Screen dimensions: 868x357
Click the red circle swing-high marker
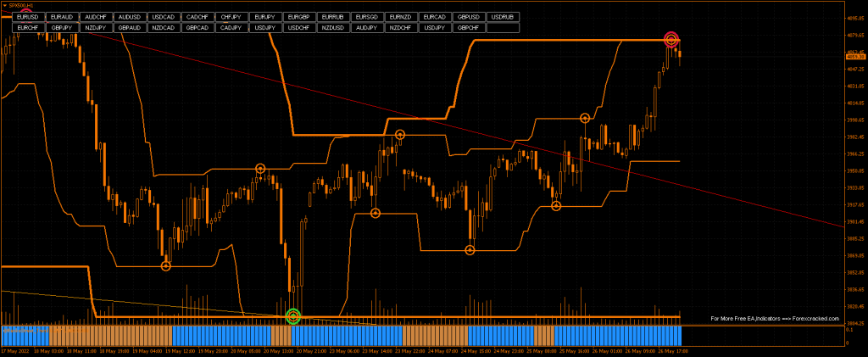671,39
